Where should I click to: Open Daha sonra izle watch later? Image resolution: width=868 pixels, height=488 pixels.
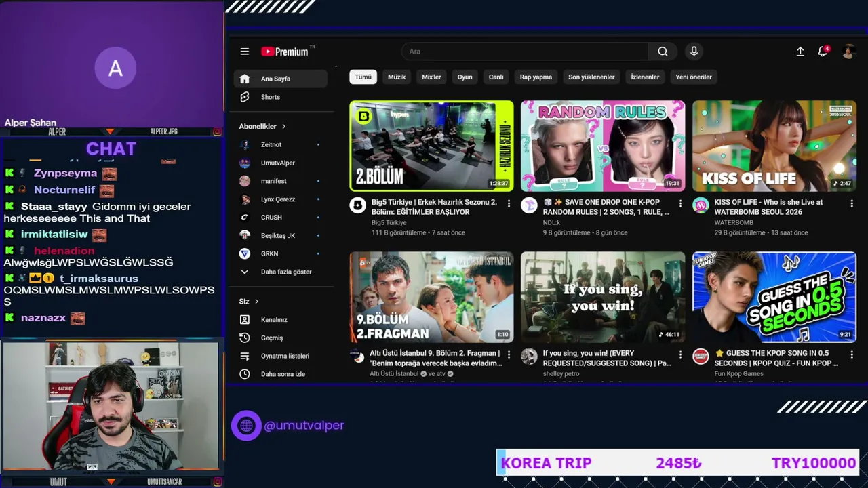[x=280, y=374]
